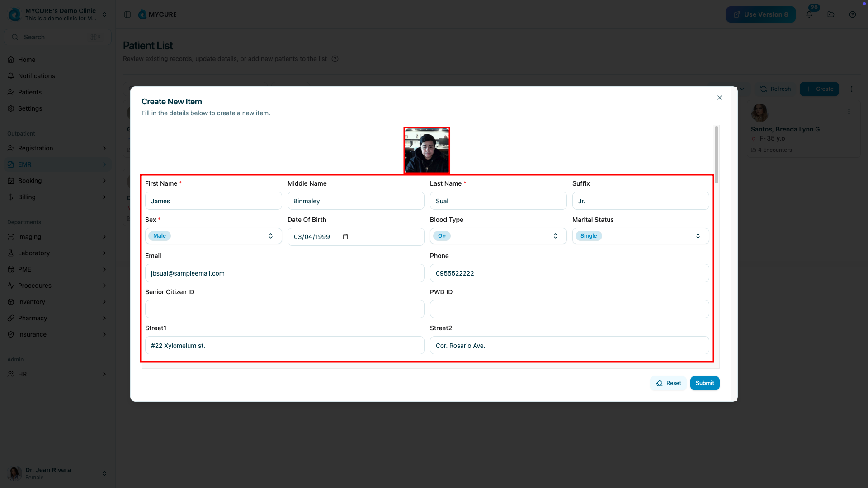Viewport: 868px width, 488px height.
Task: Click the info icon beside the Patient List description
Action: 335,59
